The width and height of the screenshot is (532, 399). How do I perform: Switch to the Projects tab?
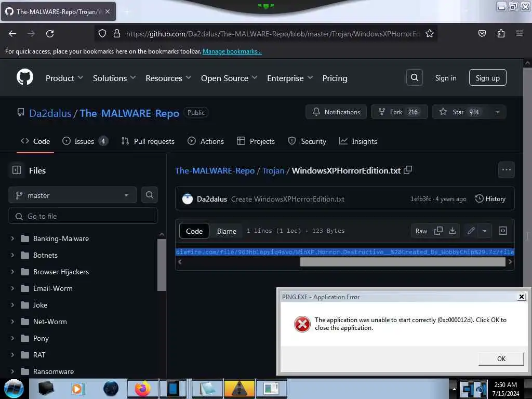click(x=256, y=141)
